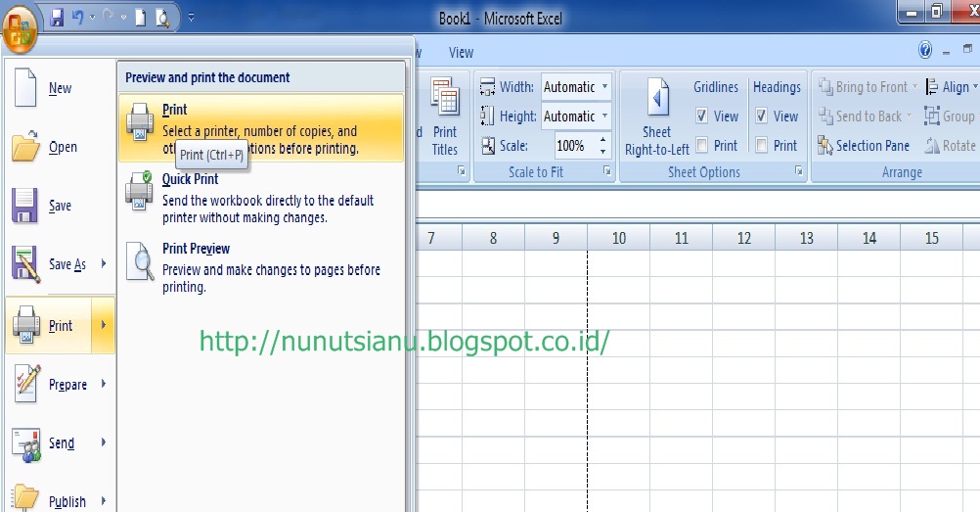Toggle Headings View checkbox
Image resolution: width=980 pixels, height=512 pixels.
pos(761,116)
